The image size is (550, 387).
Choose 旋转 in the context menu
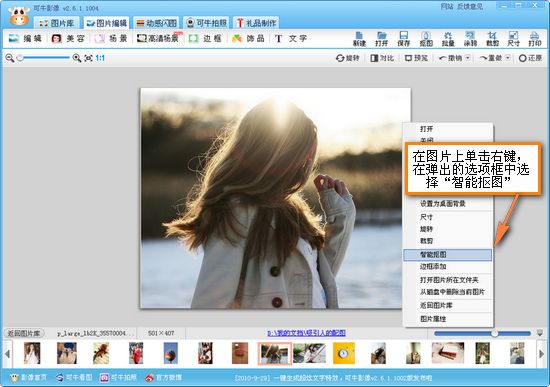(x=448, y=229)
